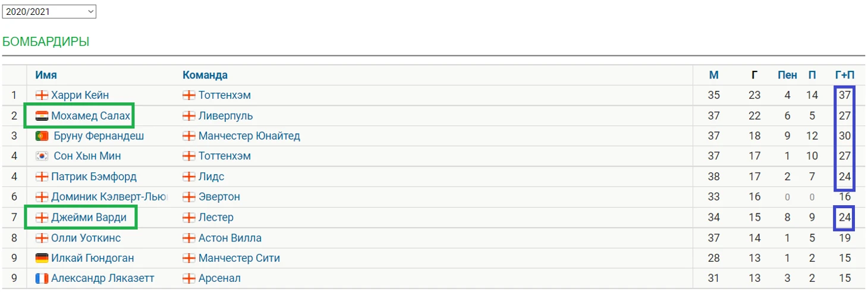Click the Germany flag next to Илкай Гюндоган

[x=42, y=258]
